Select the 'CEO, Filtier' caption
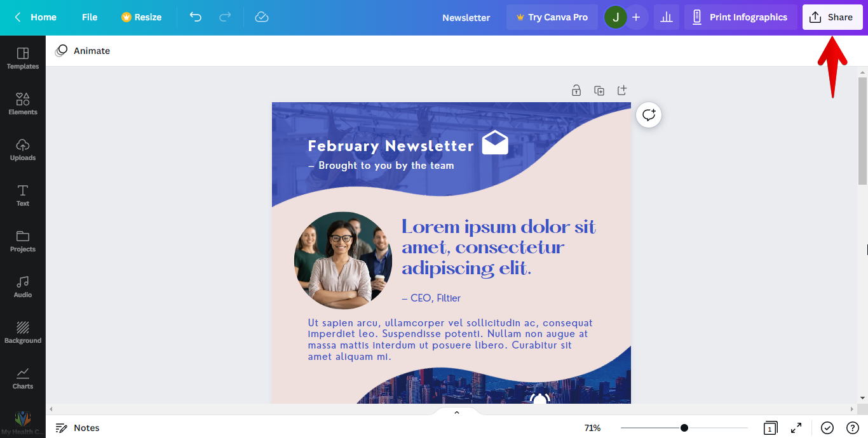868x438 pixels. [431, 298]
